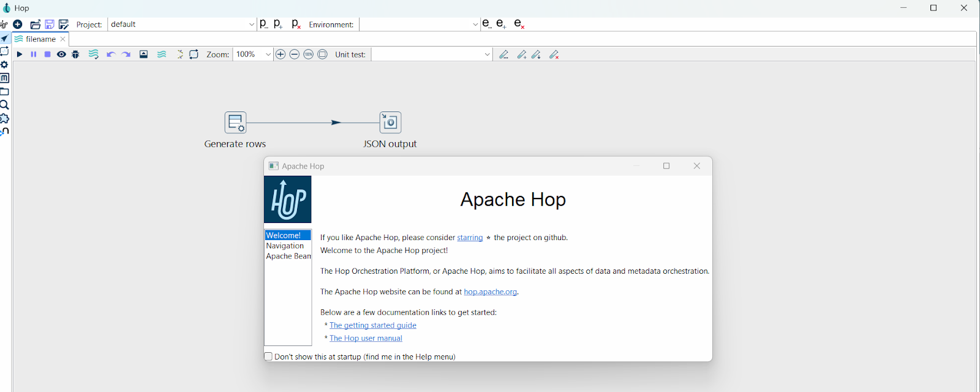Select the filename pipeline tab
The image size is (980, 392).
(40, 39)
